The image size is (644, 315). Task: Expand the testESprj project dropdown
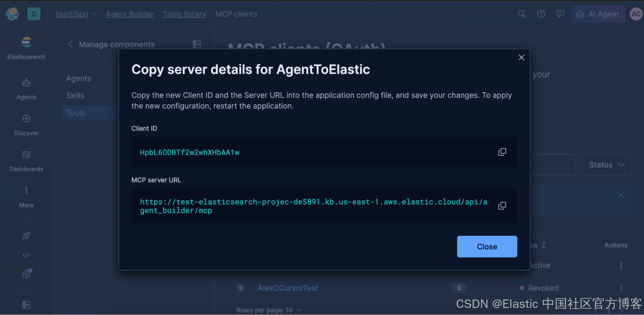click(x=76, y=14)
